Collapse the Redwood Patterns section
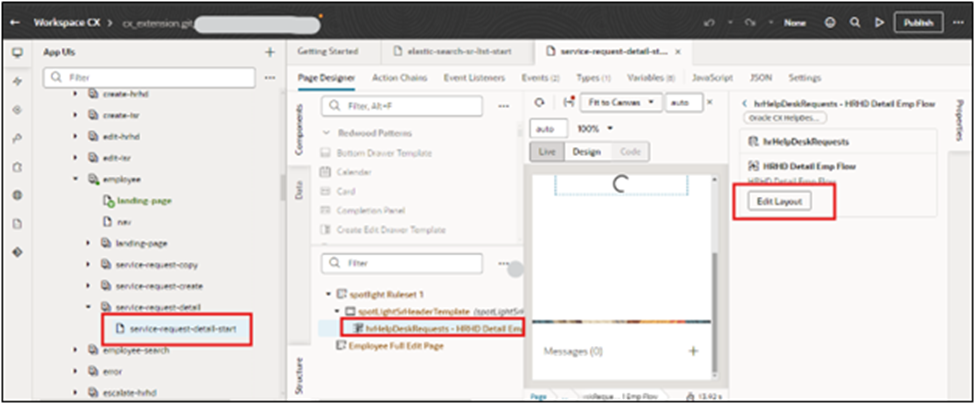 [x=326, y=133]
